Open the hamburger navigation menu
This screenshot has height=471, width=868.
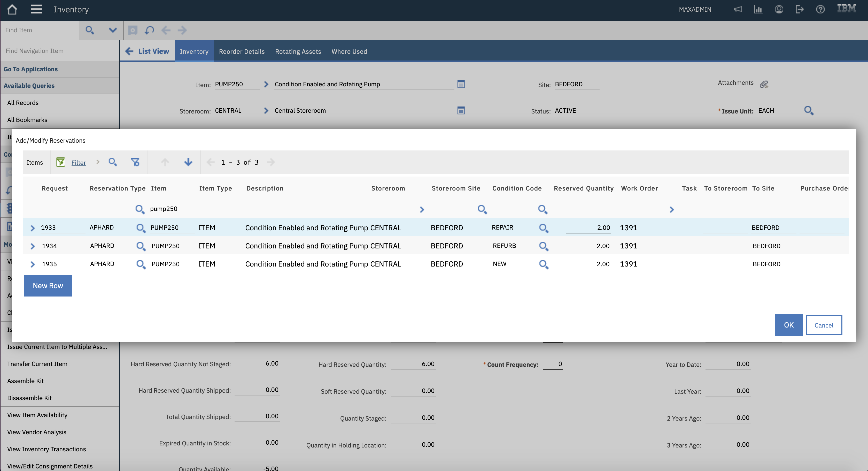(x=36, y=10)
